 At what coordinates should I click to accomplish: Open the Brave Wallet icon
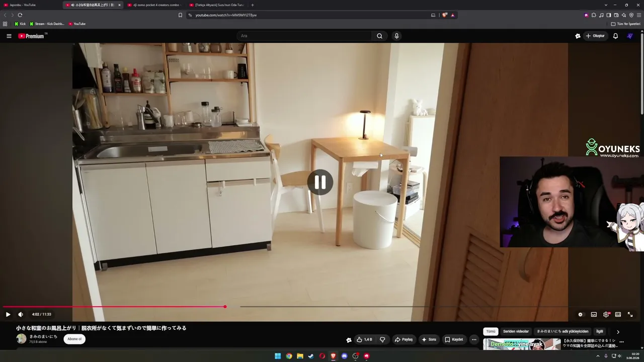tap(616, 15)
